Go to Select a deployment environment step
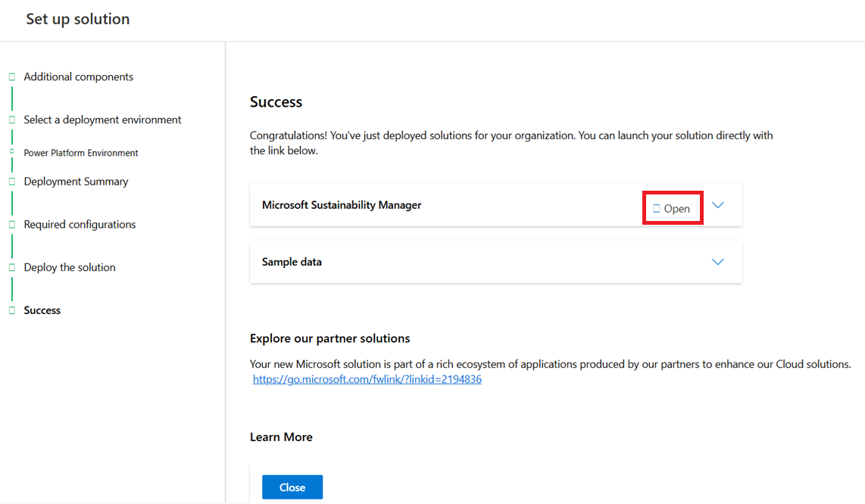865x504 pixels. [102, 120]
